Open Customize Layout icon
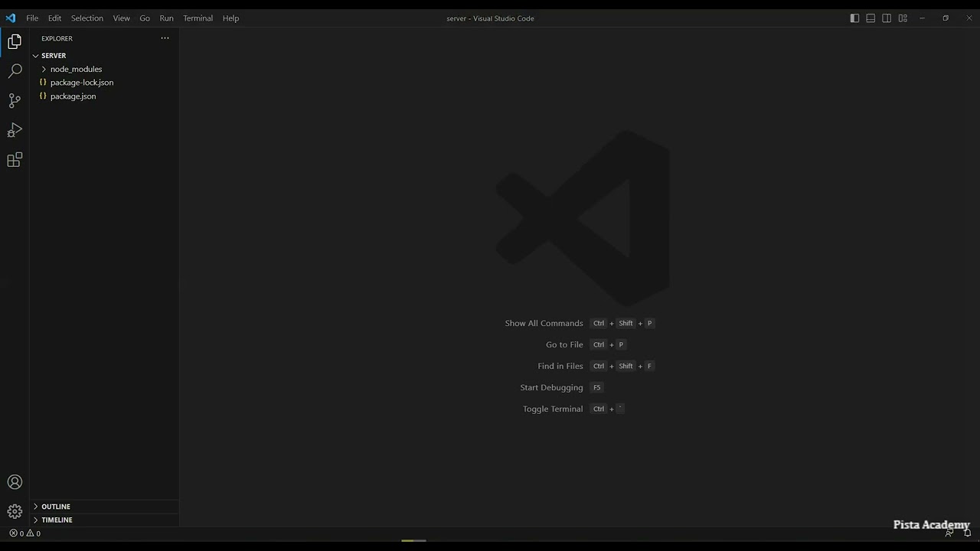 pyautogui.click(x=903, y=18)
